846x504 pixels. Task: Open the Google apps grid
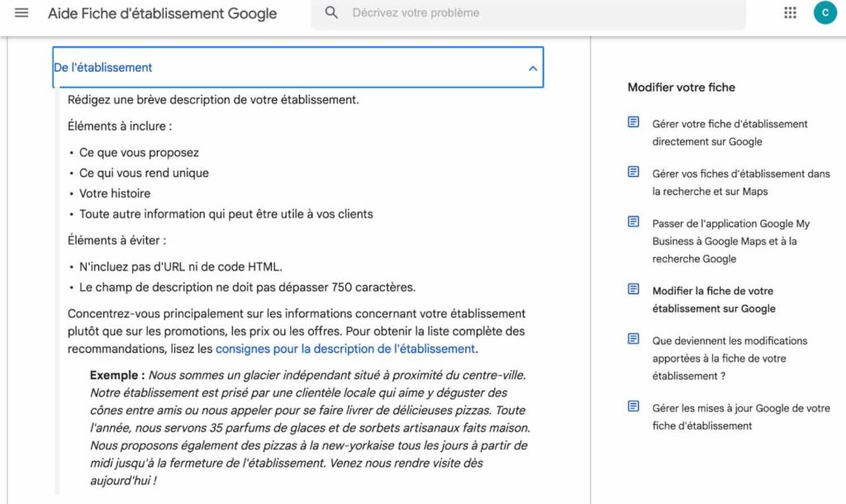point(790,13)
